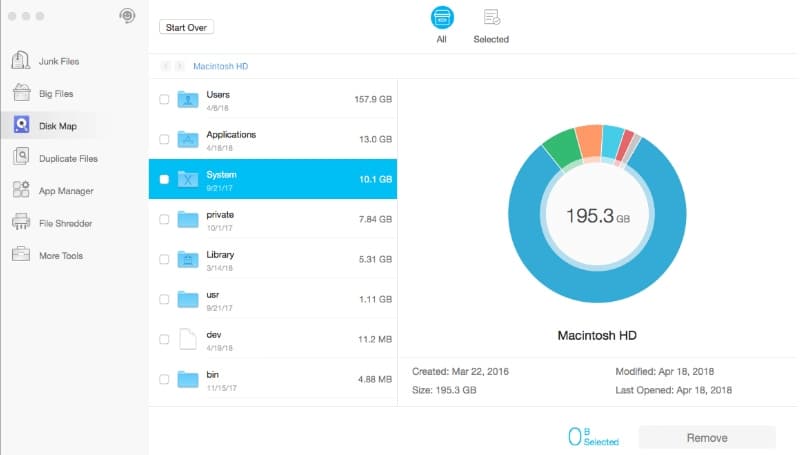The height and width of the screenshot is (455, 801).
Task: Check the Users folder checkbox
Action: 164,99
